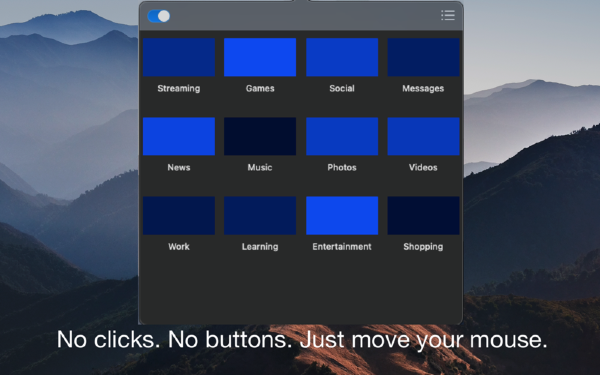The image size is (600, 375).
Task: Click the Streaming label
Action: tap(179, 88)
